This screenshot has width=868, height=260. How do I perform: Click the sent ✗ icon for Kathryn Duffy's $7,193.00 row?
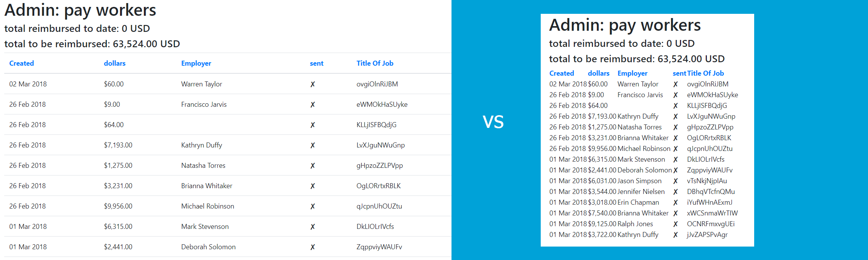tap(313, 145)
